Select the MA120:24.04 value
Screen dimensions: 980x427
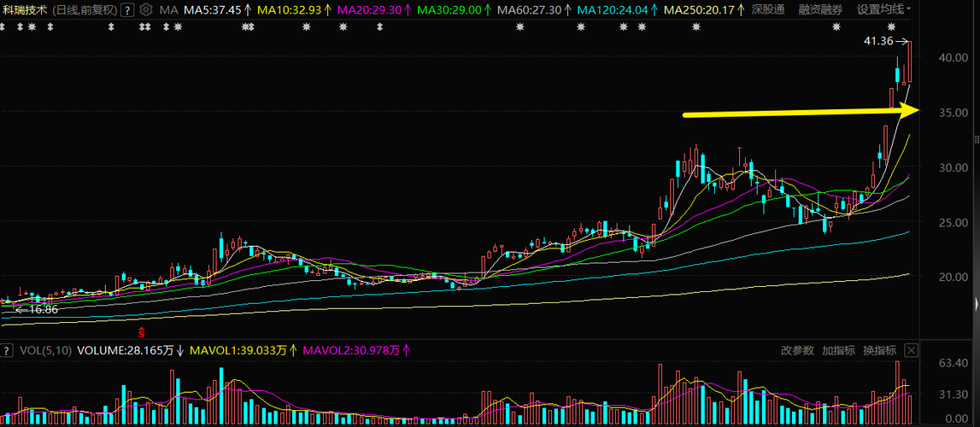[613, 9]
